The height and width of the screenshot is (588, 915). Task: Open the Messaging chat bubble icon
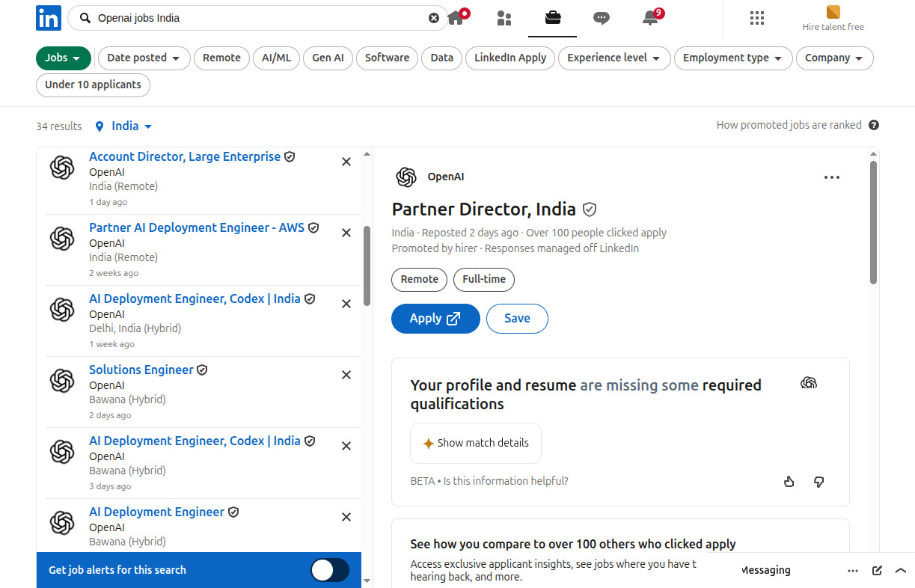coord(602,18)
